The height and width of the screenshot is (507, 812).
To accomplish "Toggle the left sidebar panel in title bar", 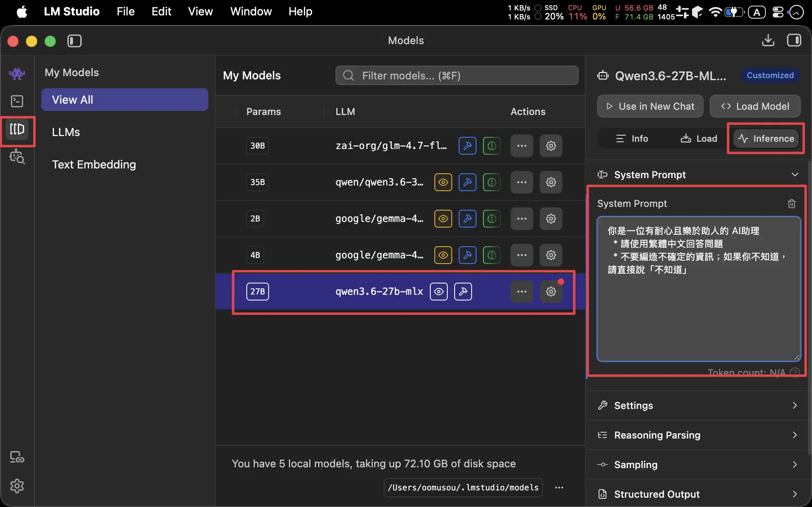I will pos(75,41).
